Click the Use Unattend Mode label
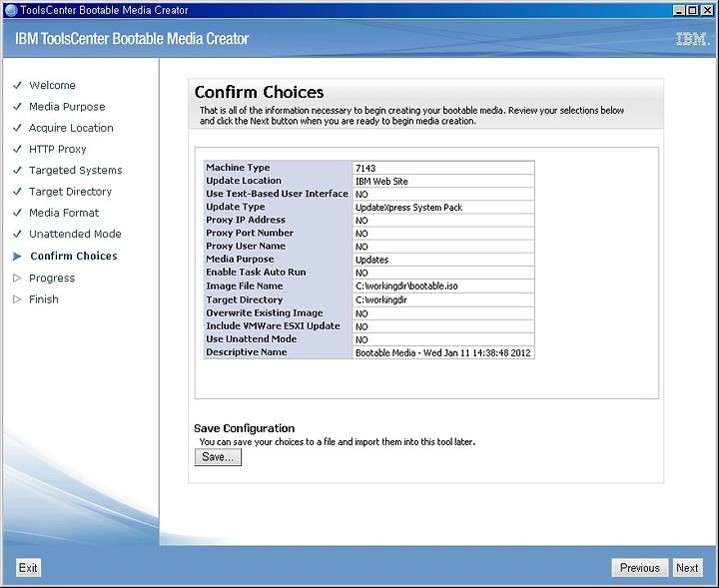The height and width of the screenshot is (588, 719). [x=251, y=339]
